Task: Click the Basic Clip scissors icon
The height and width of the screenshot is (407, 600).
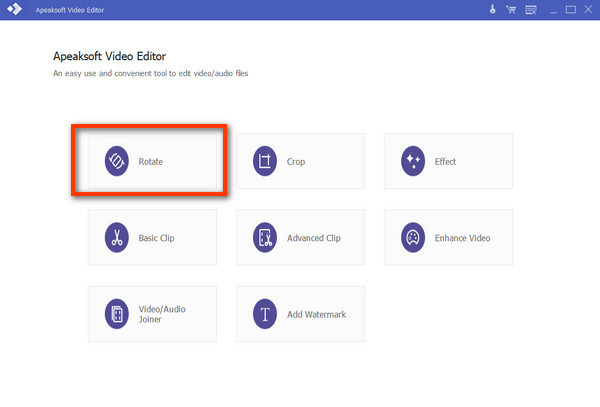Action: tap(117, 238)
